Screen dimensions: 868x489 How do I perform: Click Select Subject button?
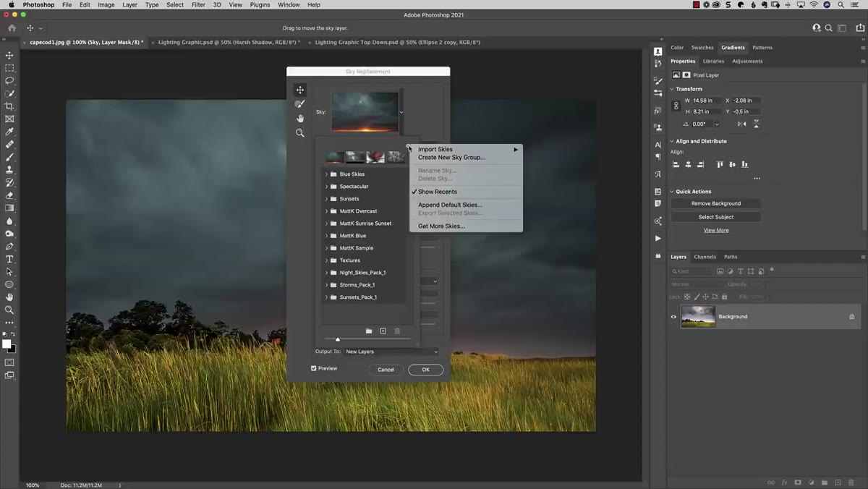[x=715, y=217]
